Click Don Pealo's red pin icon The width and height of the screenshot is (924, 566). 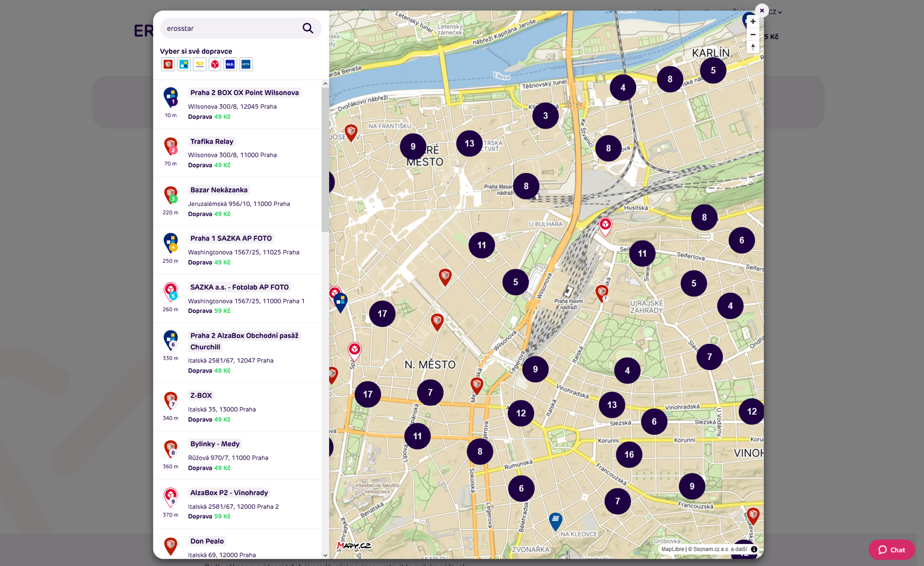[x=171, y=546]
